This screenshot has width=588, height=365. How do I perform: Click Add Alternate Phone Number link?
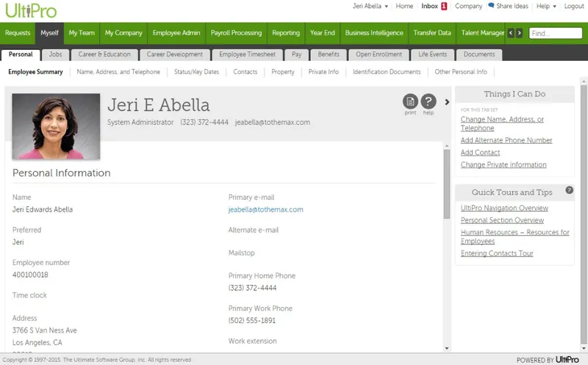[x=506, y=140]
